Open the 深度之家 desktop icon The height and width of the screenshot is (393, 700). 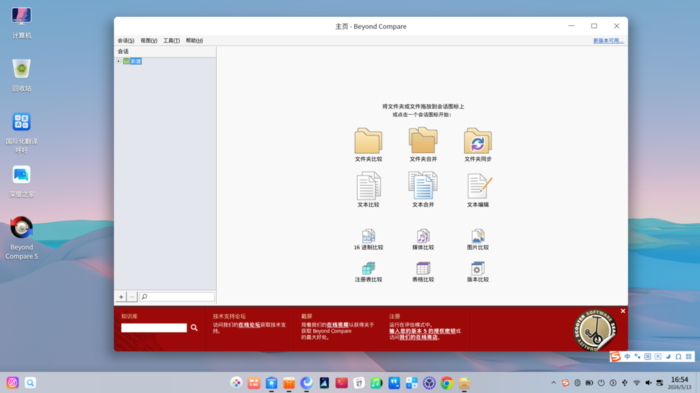click(21, 181)
